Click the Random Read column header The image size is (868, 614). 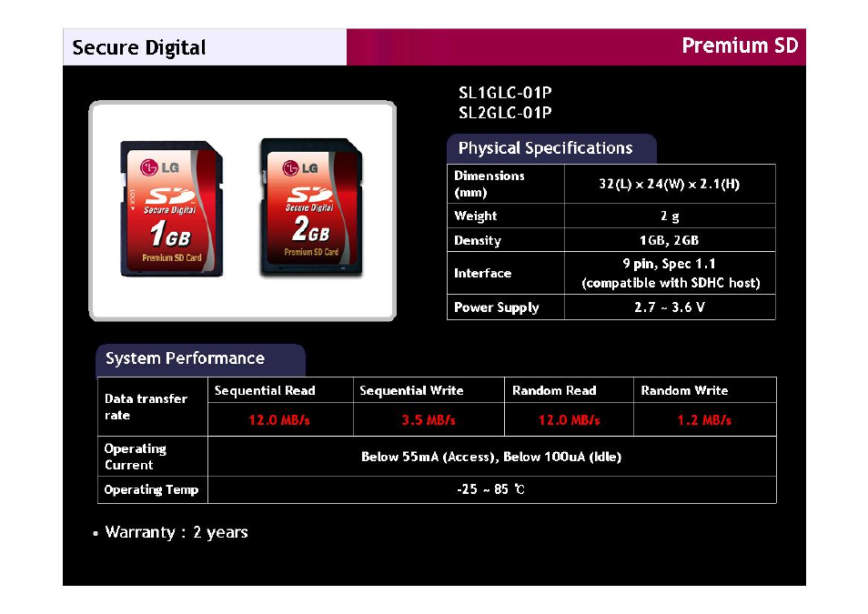click(x=569, y=390)
